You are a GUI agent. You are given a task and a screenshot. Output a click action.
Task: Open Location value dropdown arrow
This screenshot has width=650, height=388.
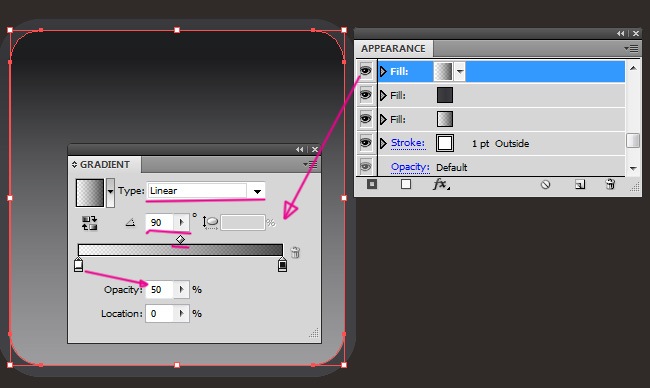point(182,313)
